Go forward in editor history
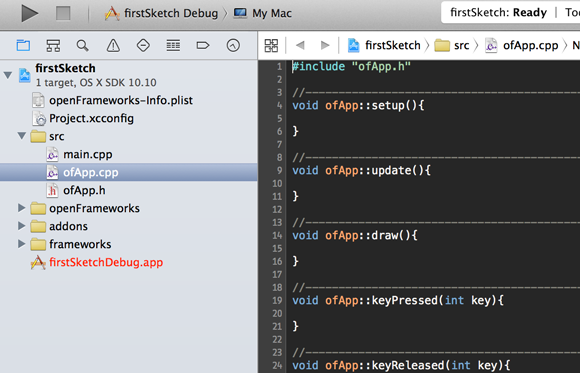Viewport: 580px width, 373px height. (x=325, y=45)
